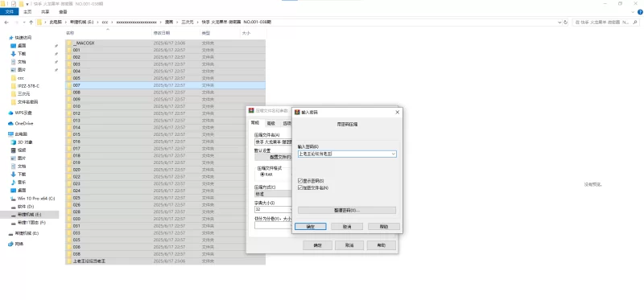Viewport: 644px width, 300px height.
Task: Open the recent locations dropdown arrow
Action: pyautogui.click(x=24, y=23)
